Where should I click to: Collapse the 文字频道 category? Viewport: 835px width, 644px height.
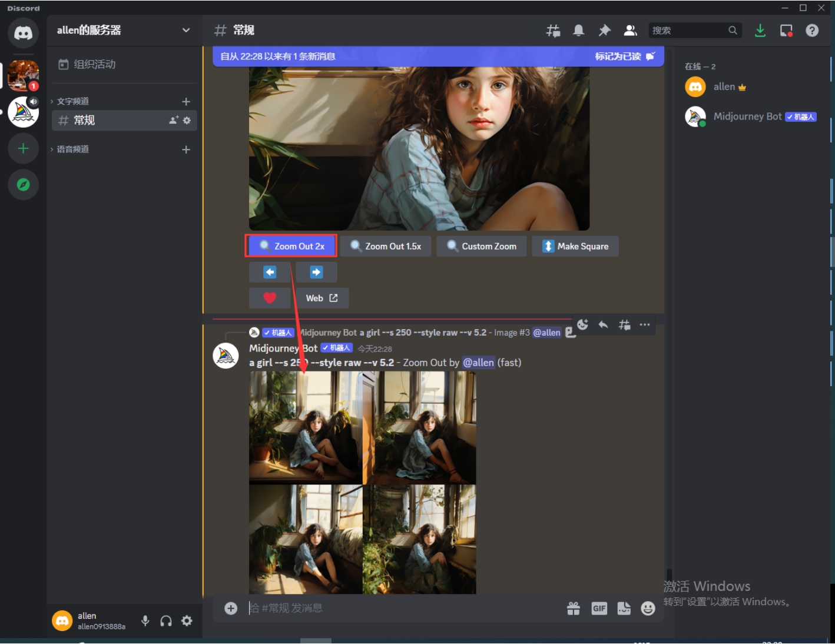click(72, 101)
